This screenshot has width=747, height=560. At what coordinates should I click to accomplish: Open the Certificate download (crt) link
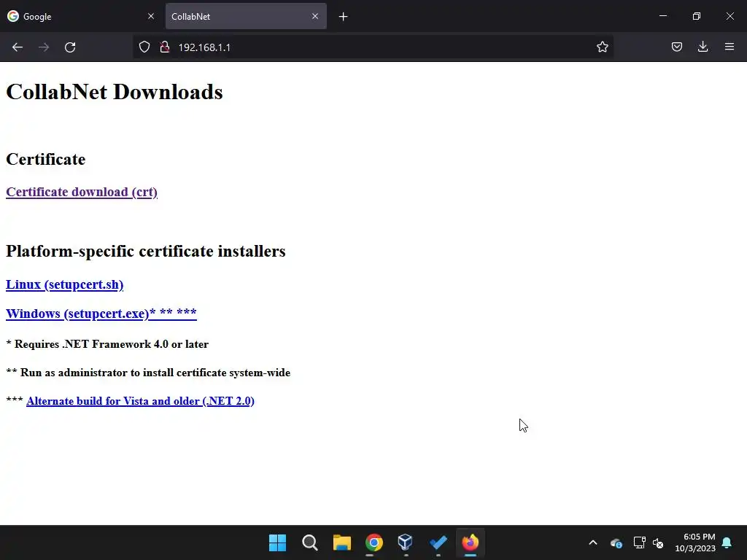pos(82,192)
